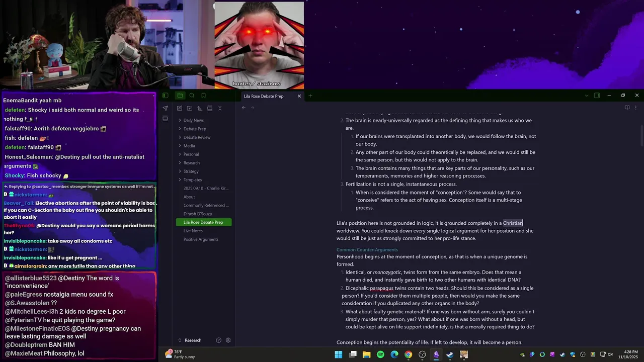The image size is (644, 362).
Task: Open the Windows Start menu
Action: (x=339, y=354)
